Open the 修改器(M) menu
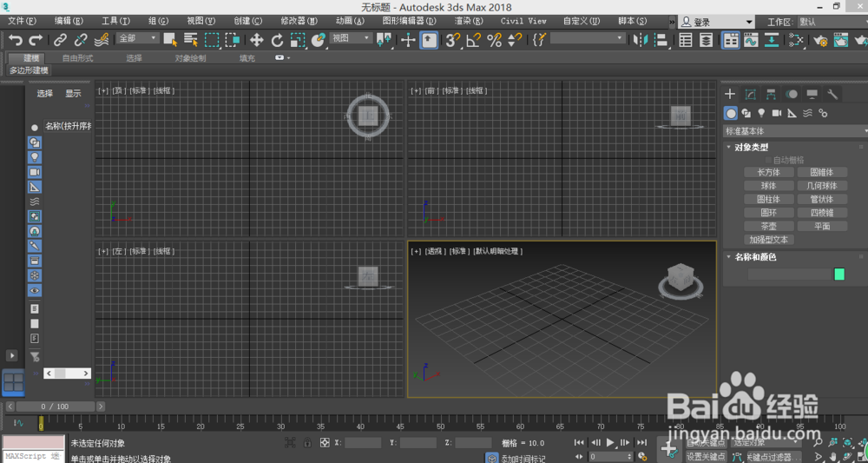Viewport: 868px width, 463px height. coord(299,21)
